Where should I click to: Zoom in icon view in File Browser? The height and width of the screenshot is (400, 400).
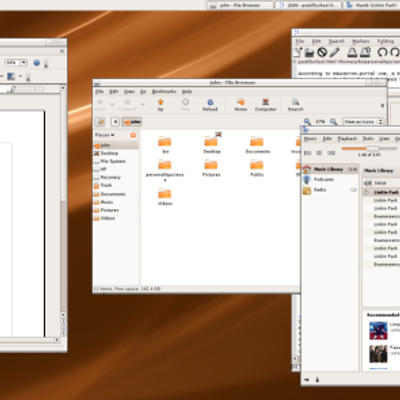[333, 122]
